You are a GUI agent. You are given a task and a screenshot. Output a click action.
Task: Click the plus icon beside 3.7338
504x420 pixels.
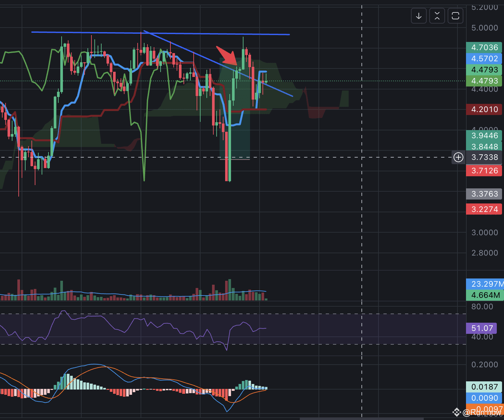tap(458, 158)
